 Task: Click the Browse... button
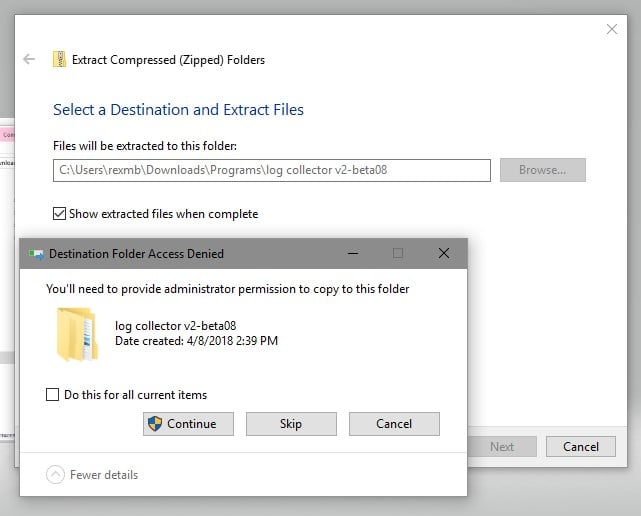543,170
